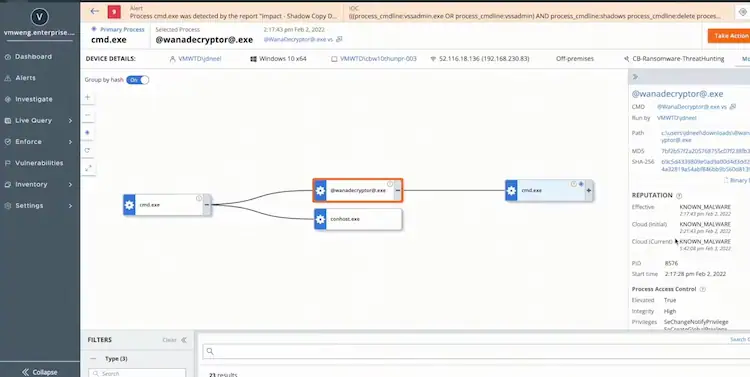Click the gear icon on the conhost.exe node

(x=320, y=219)
